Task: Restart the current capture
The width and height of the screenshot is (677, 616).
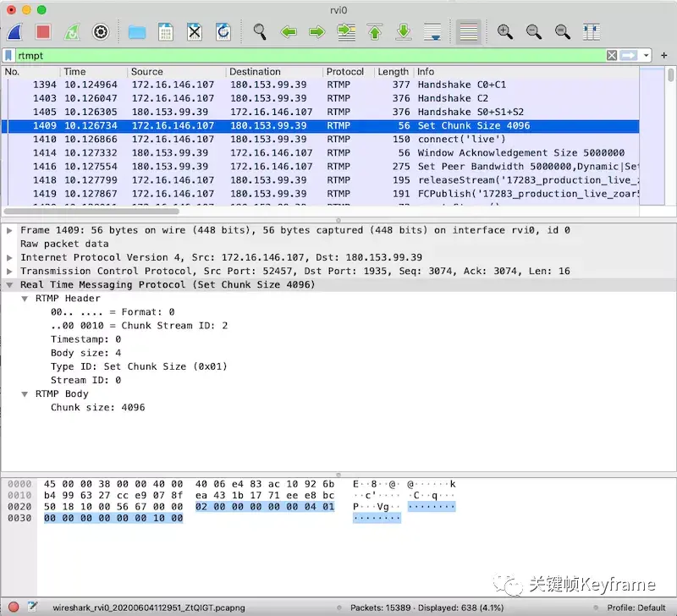Action: (x=72, y=32)
